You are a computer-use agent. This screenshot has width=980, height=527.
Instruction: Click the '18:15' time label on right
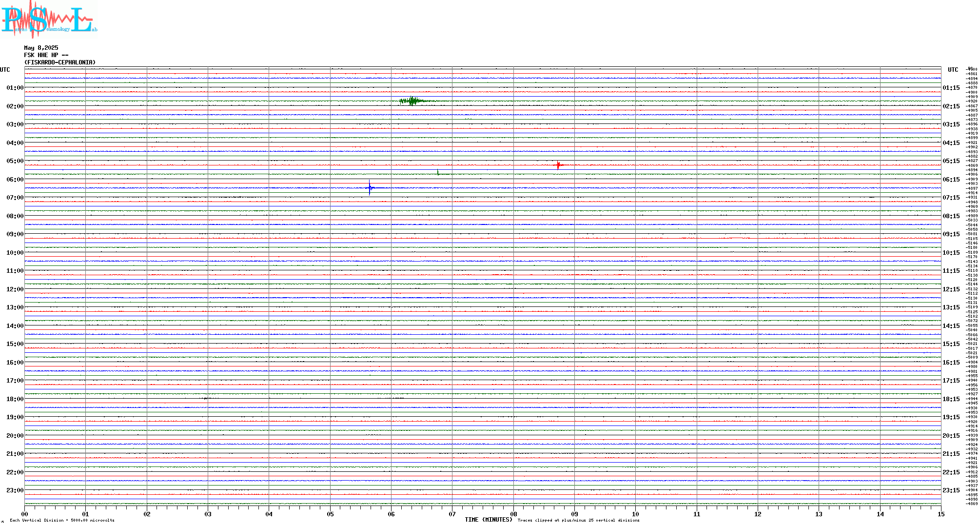[951, 399]
